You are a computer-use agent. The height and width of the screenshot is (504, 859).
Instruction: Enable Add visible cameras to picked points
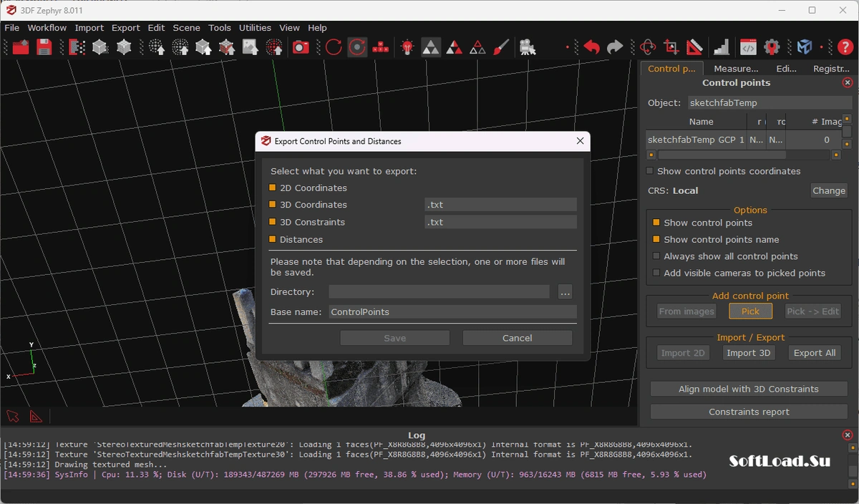tap(656, 273)
